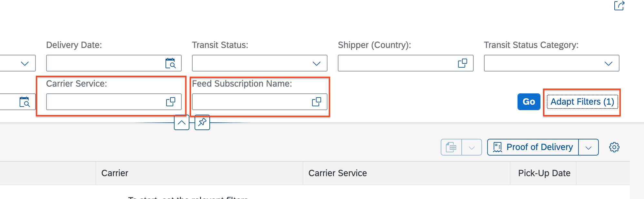Open Adapt Filters (1)
This screenshot has height=199, width=644.
coord(582,102)
